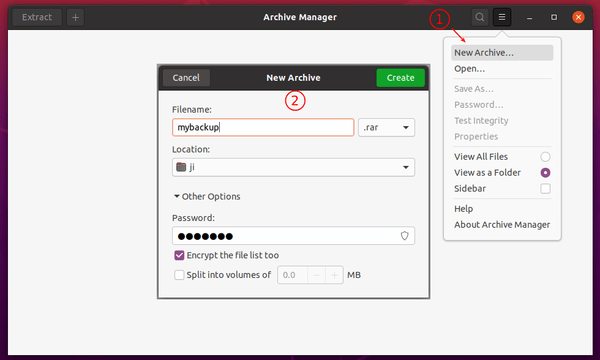Click the plus add files button
The width and height of the screenshot is (600, 360).
click(x=75, y=17)
